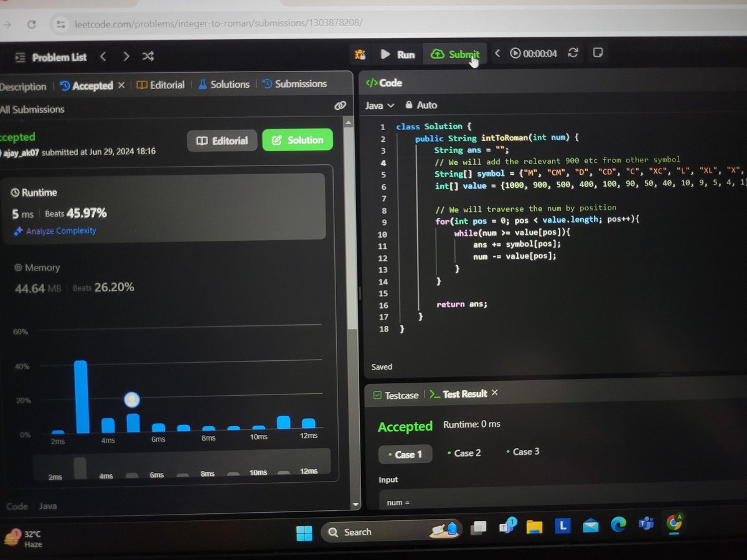Toggle the Auto lock setting
Viewport: 747px width, 560px height.
coord(421,105)
